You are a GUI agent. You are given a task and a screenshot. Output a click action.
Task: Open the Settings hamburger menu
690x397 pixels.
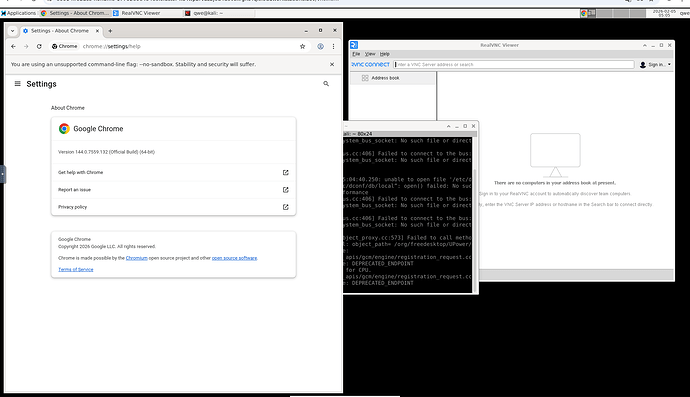[18, 84]
